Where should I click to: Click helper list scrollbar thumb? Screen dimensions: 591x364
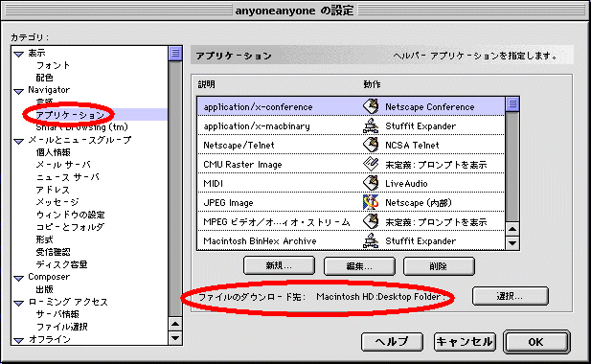(512, 104)
